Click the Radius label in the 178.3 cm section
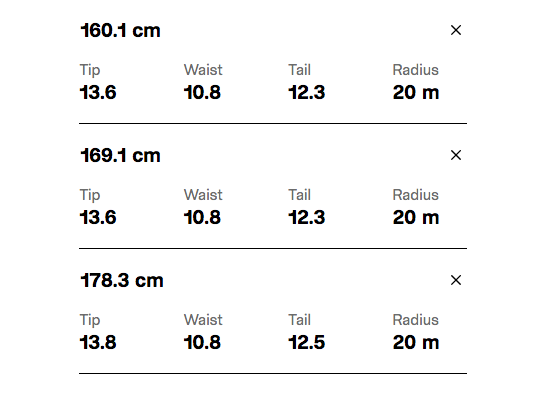Image resolution: width=540 pixels, height=395 pixels. (x=416, y=320)
